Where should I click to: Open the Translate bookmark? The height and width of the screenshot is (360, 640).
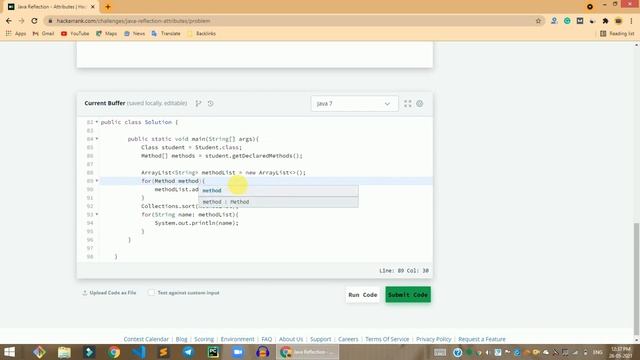pos(166,33)
